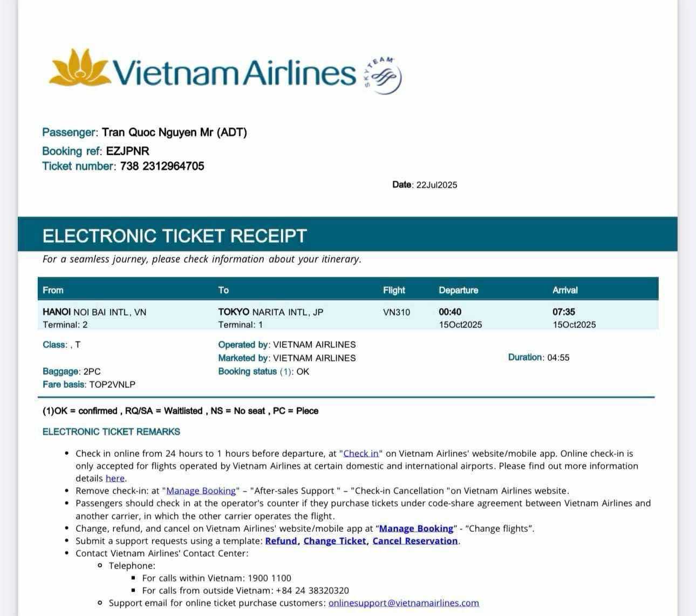Click ticket number 738 2312964705

coord(162,166)
